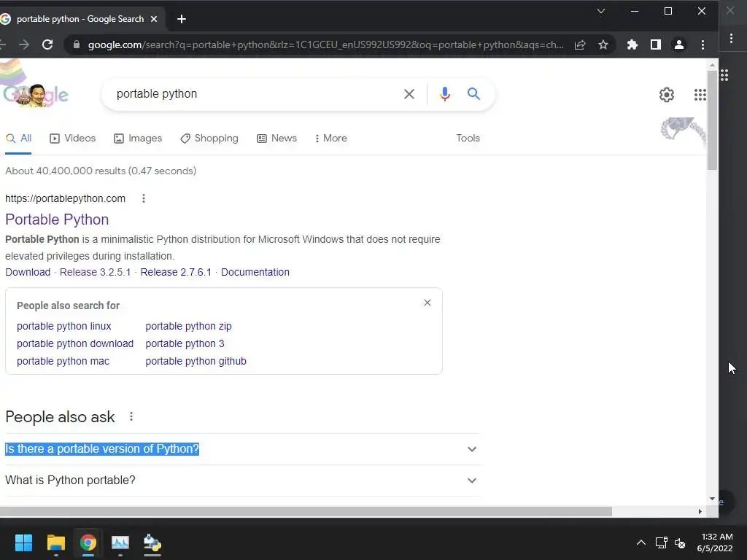Screen dimensions: 747x560
Task: Reload the page with the refresh icon
Action: click(x=47, y=44)
